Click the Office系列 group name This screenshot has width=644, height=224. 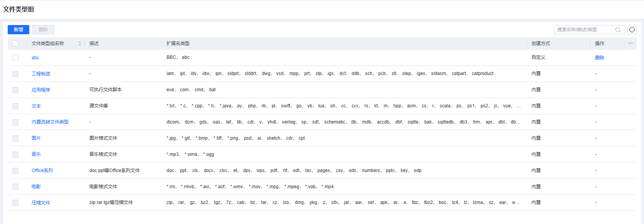(x=42, y=171)
